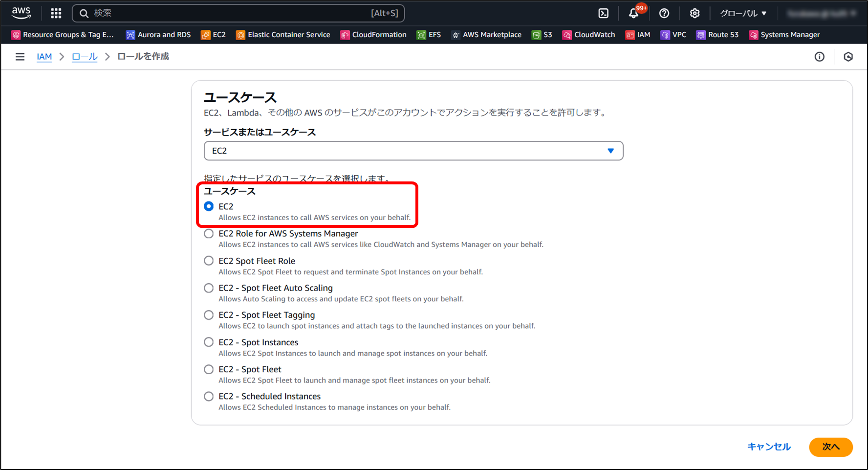The height and width of the screenshot is (470, 868).
Task: Open the settings gear icon
Action: pos(694,13)
